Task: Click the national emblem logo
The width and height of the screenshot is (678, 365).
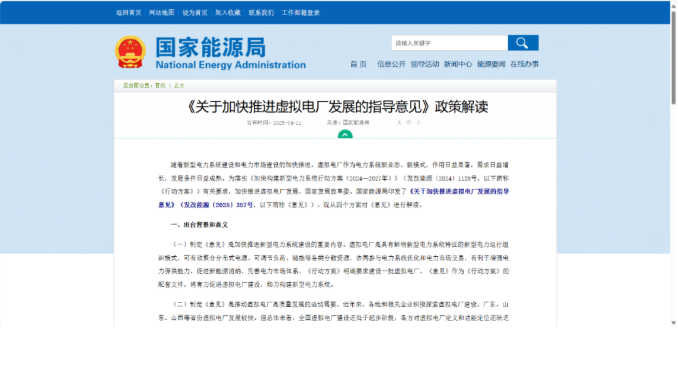Action: click(130, 52)
